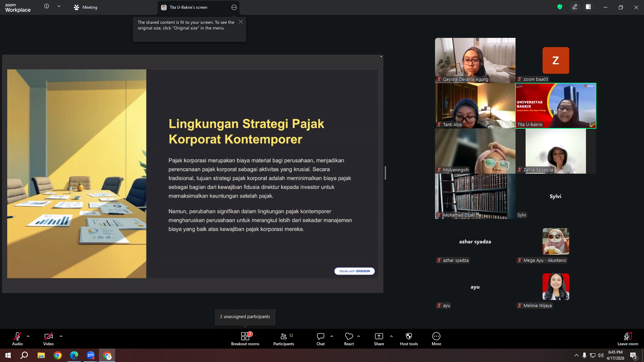Select Qeysha Devania Agung's video tile
Viewport: 644px width, 362px height.
(475, 60)
